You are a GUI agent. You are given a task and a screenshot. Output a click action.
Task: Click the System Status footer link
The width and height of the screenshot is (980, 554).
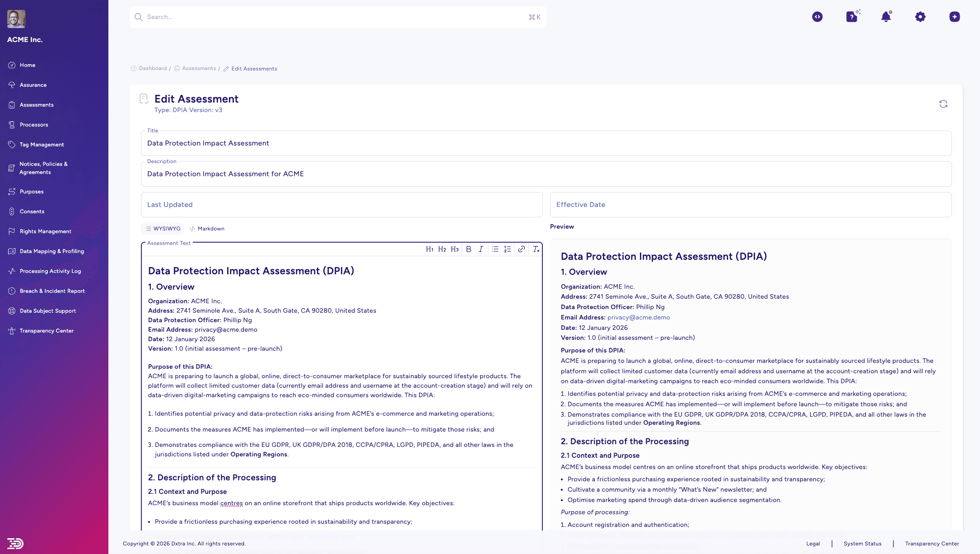coord(863,544)
